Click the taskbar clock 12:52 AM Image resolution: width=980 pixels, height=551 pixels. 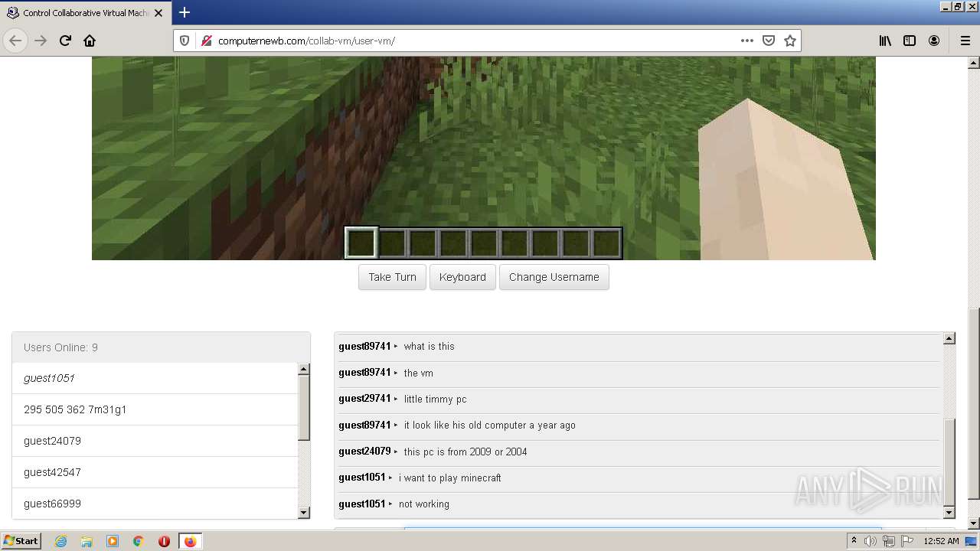pyautogui.click(x=941, y=541)
